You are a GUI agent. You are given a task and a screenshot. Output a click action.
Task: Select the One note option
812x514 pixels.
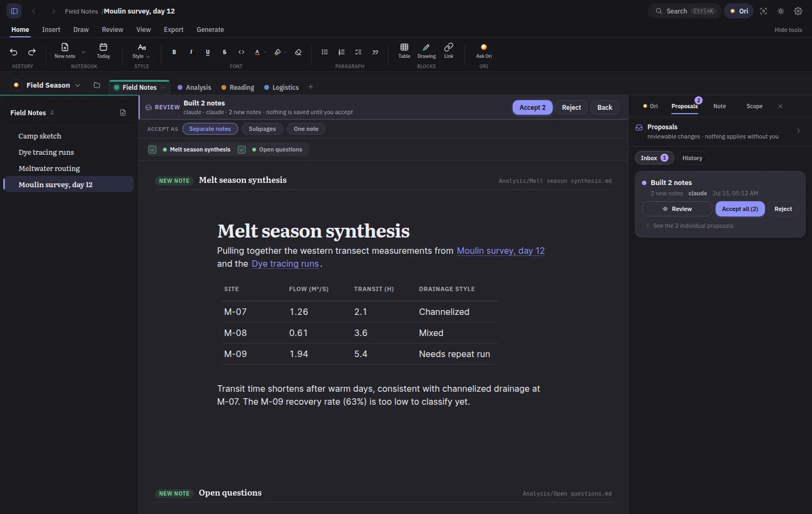coord(306,129)
